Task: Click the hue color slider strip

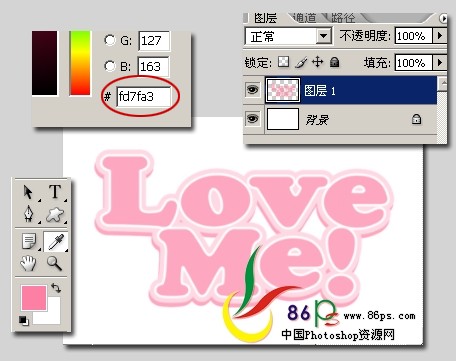Action: coord(80,63)
